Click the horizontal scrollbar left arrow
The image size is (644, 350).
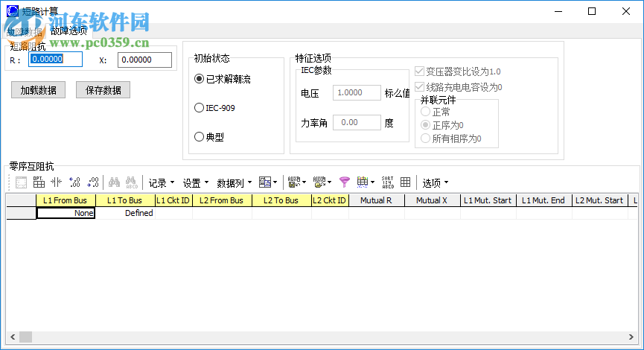13,337
